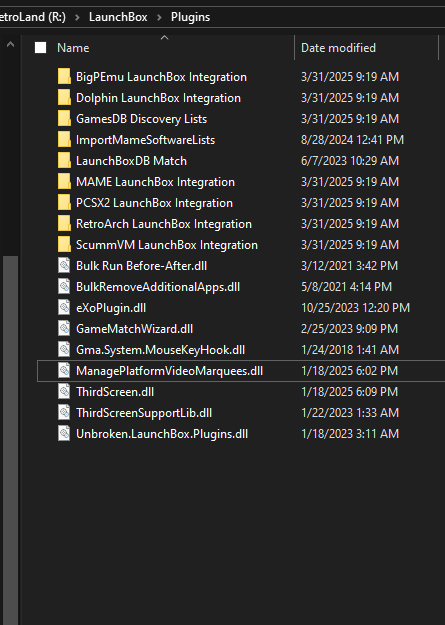Image resolution: width=445 pixels, height=625 pixels.
Task: Click date 1/18/2025 6:09 PM
Action: [349, 391]
